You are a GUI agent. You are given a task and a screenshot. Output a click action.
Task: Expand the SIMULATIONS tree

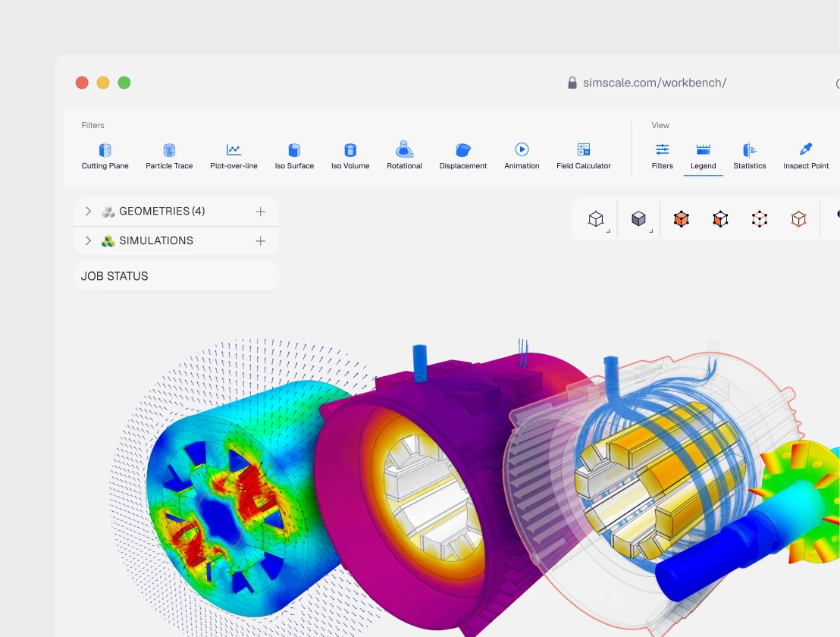pyautogui.click(x=89, y=240)
